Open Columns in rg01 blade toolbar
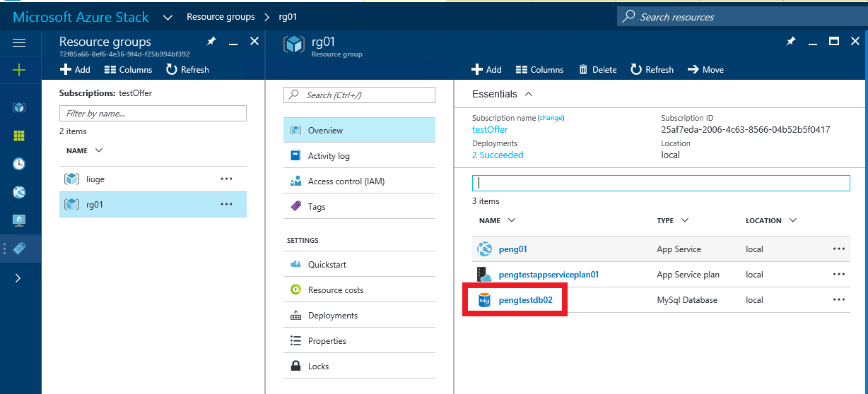The width and height of the screenshot is (868, 394). (x=539, y=69)
